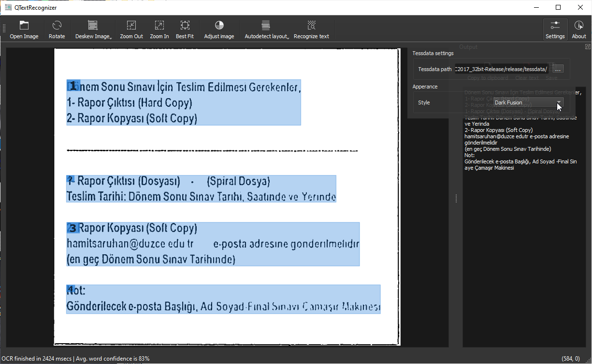Click the "Style" label

coord(424,102)
